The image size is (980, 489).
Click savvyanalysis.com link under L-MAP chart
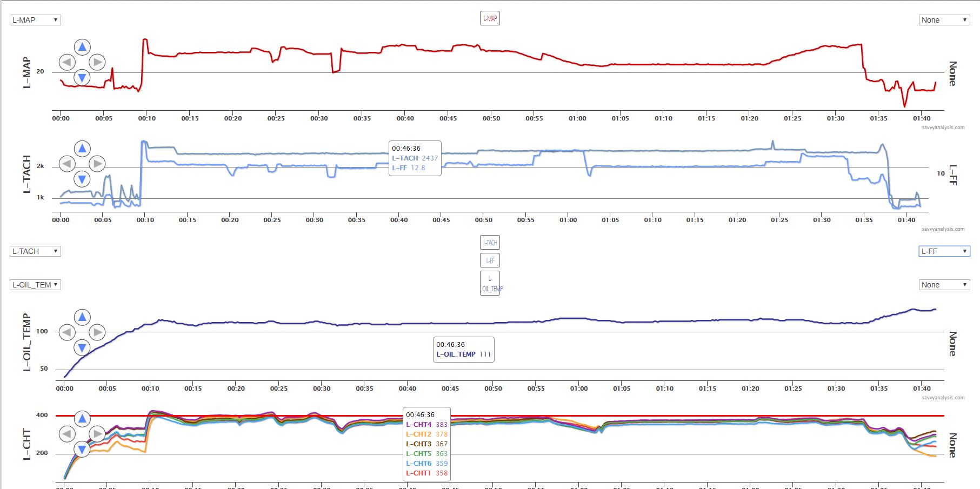pyautogui.click(x=943, y=128)
